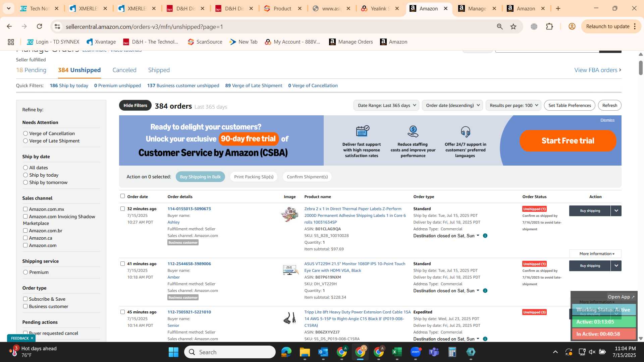Check Business customer order type
Screen dimensions: 644x362
(25, 306)
